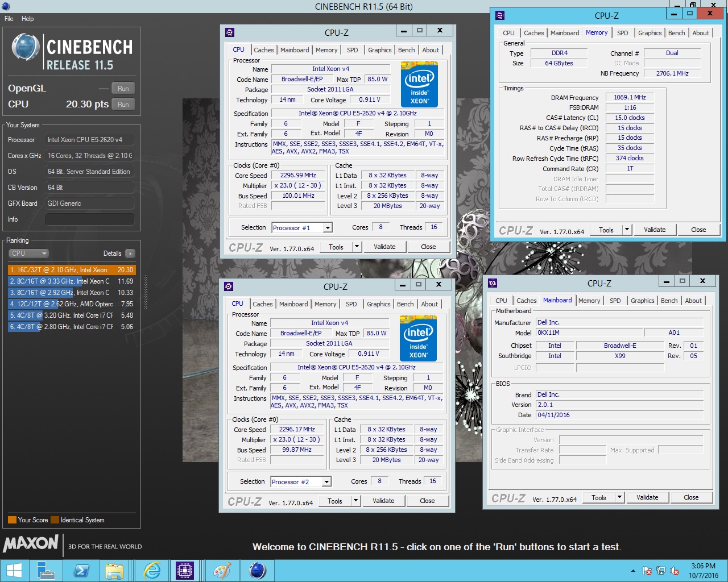This screenshot has width=728, height=582.
Task: Click Validate in Processor #1 window
Action: (x=384, y=247)
